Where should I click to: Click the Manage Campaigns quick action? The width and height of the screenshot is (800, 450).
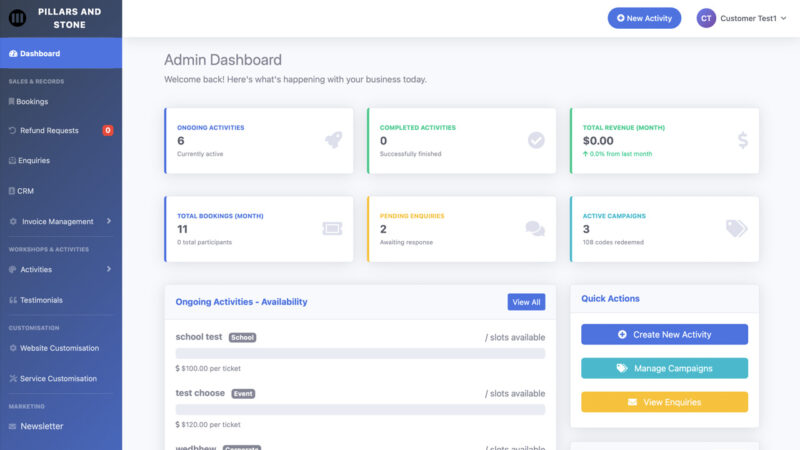(x=664, y=368)
